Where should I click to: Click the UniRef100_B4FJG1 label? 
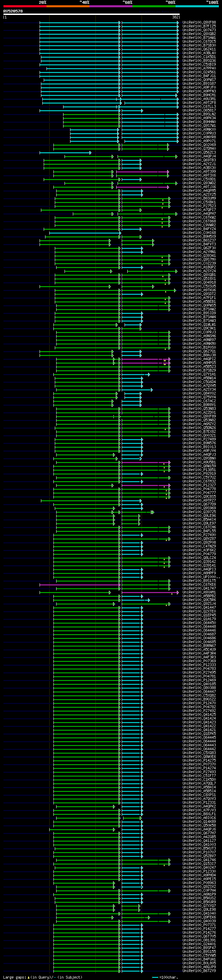[199, 76]
